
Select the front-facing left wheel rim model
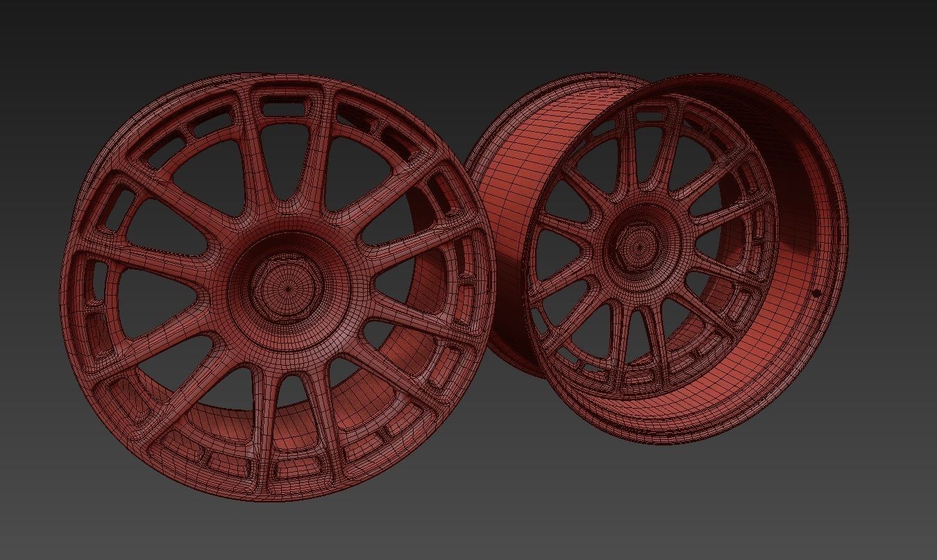pos(278,287)
